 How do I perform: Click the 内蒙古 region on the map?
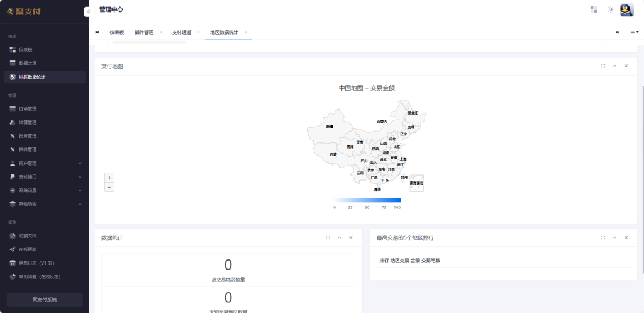coord(382,122)
